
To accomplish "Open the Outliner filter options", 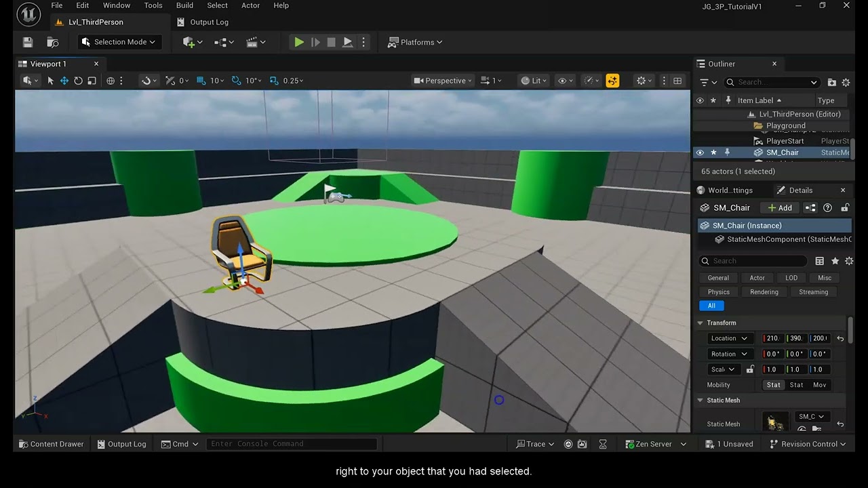I will point(707,82).
